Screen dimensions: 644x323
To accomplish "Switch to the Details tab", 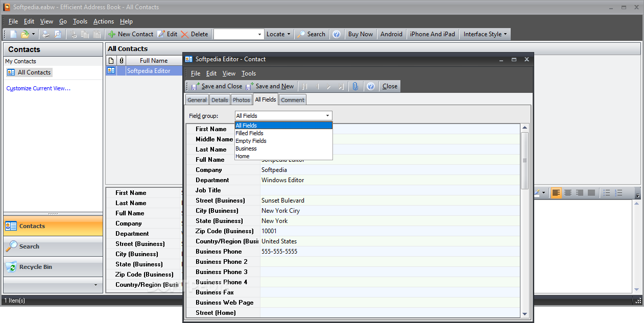I will click(x=220, y=100).
